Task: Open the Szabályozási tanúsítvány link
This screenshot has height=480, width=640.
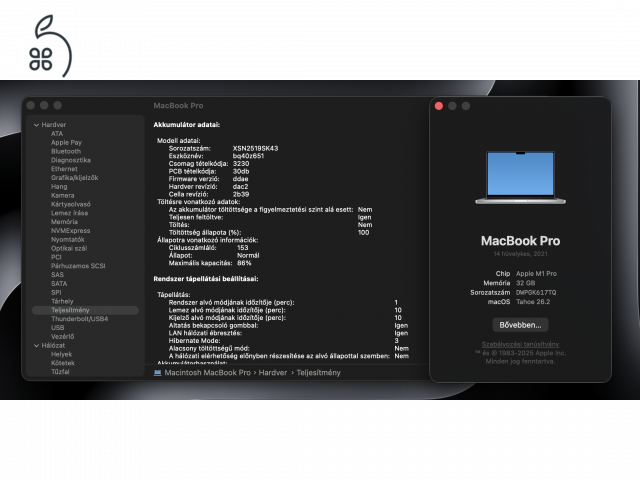Action: [520, 344]
